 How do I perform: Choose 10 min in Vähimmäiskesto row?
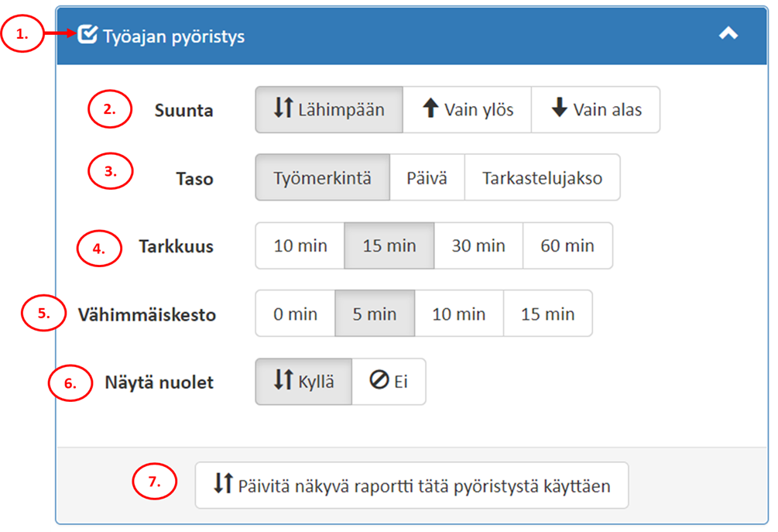[x=459, y=314]
